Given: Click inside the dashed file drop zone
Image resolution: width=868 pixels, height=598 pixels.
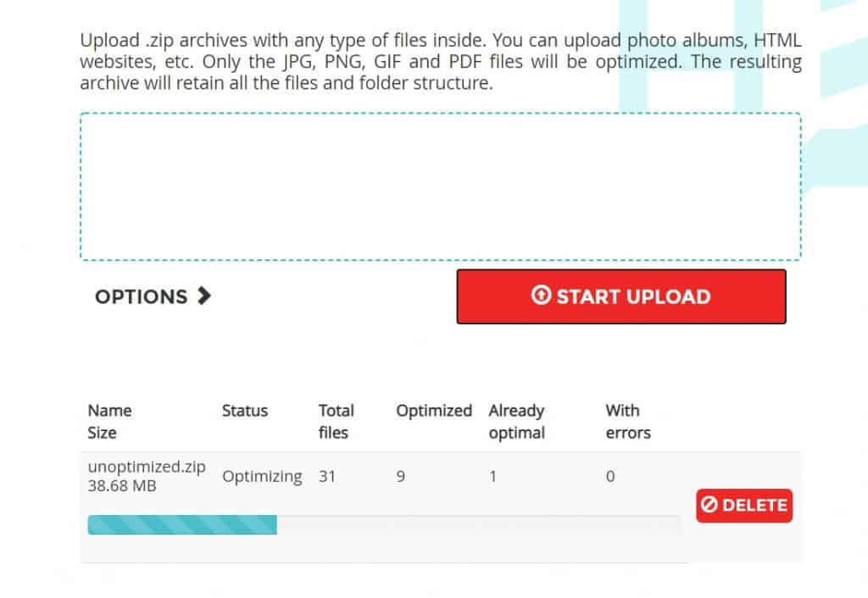Looking at the screenshot, I should click(x=440, y=186).
